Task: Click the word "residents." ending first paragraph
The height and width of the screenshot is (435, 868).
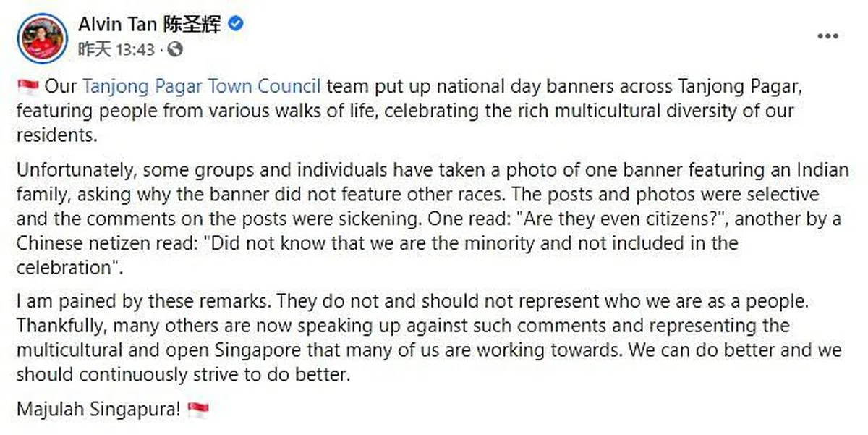Action: pos(56,135)
